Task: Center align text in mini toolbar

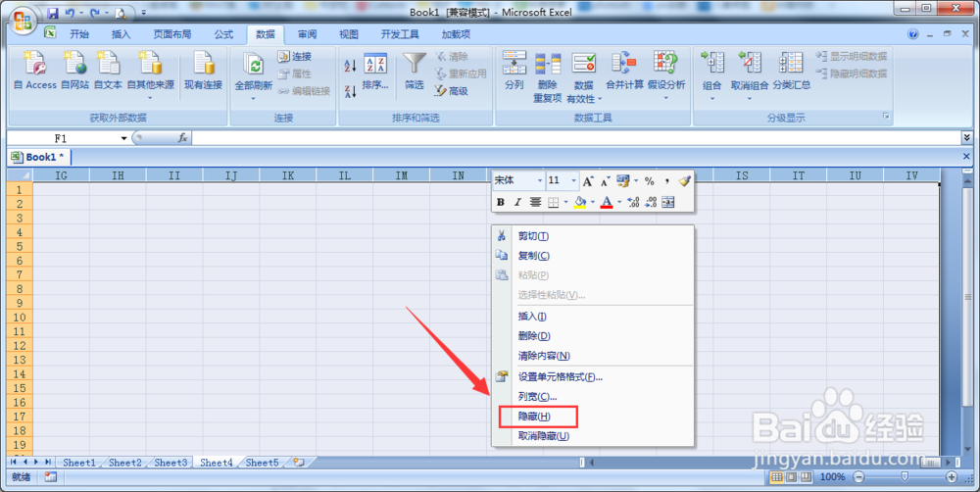Action: [535, 202]
